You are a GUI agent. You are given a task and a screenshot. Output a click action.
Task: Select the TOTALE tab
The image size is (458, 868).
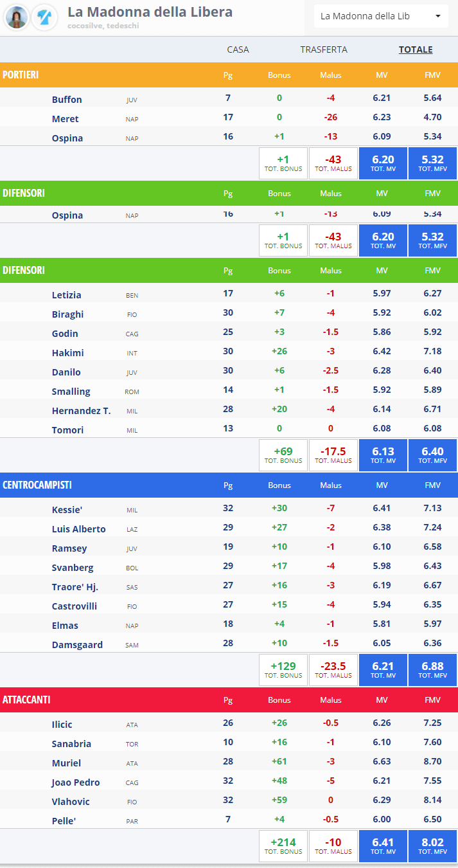click(416, 50)
